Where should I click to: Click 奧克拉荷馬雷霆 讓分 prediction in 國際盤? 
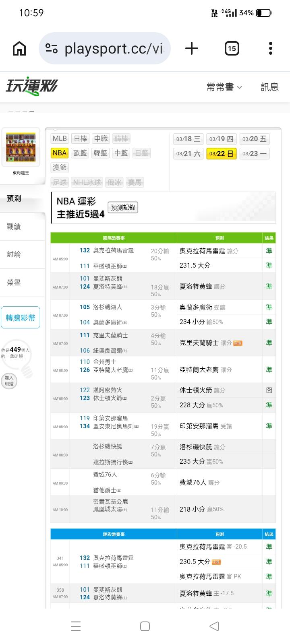[x=209, y=251]
